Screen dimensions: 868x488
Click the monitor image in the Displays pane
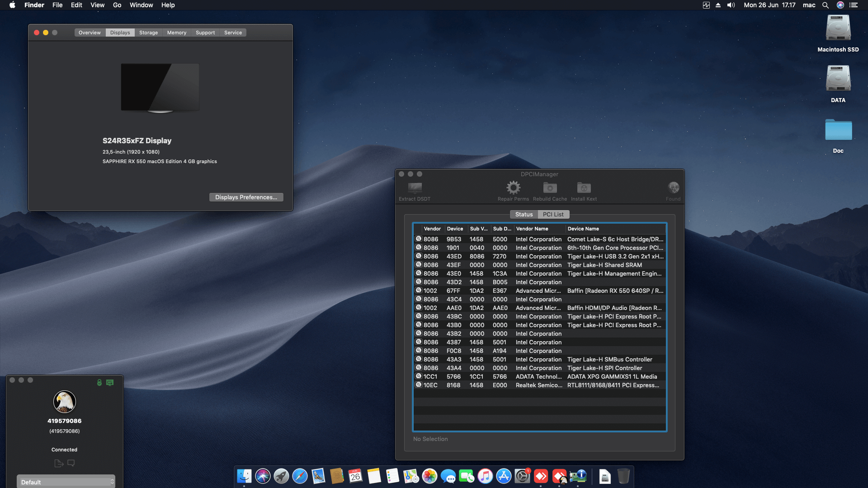pos(160,88)
